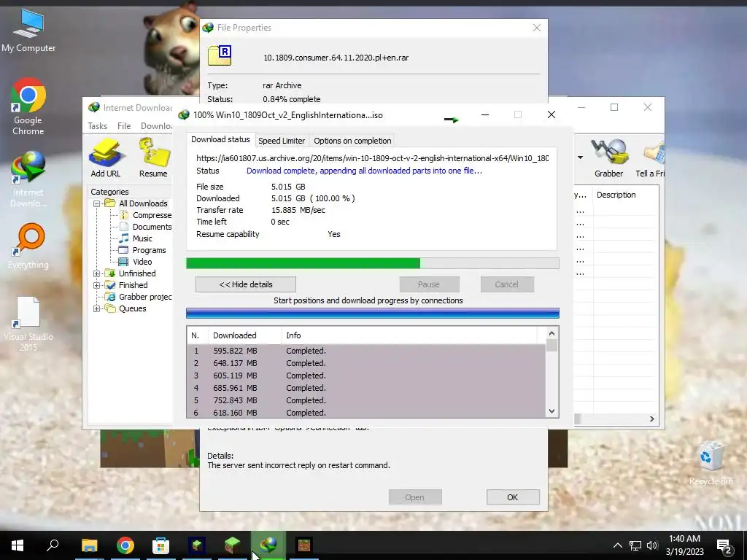Screen dimensions: 747x560
Task: Open File Explorer from the taskbar
Action: point(89,545)
